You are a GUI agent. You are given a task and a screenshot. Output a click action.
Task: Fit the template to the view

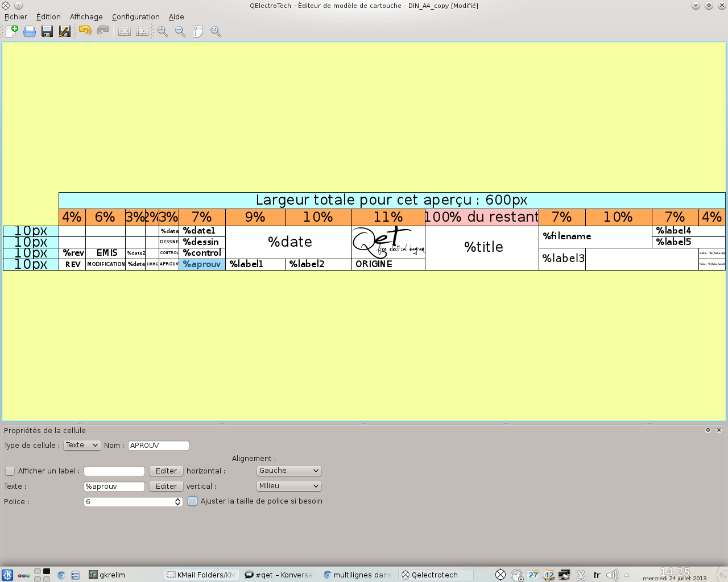(198, 31)
